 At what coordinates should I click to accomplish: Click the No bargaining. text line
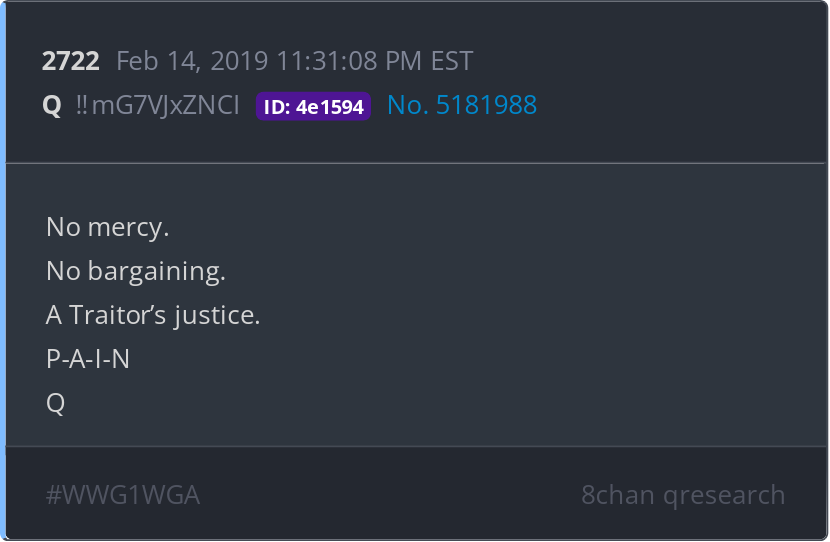coord(136,272)
